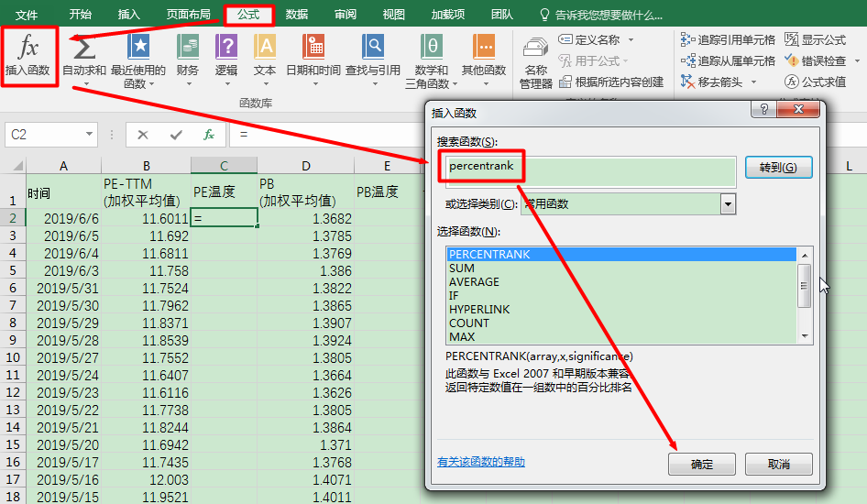Open Lookup and Reference (查找与引用) icon
This screenshot has height=504, width=867.
point(373,47)
